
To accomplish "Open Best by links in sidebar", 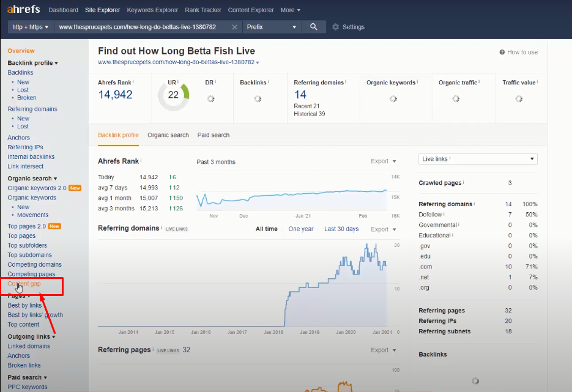I will pyautogui.click(x=25, y=306).
